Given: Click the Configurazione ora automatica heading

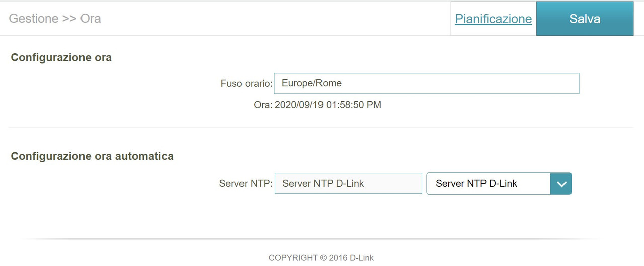Looking at the screenshot, I should 92,156.
